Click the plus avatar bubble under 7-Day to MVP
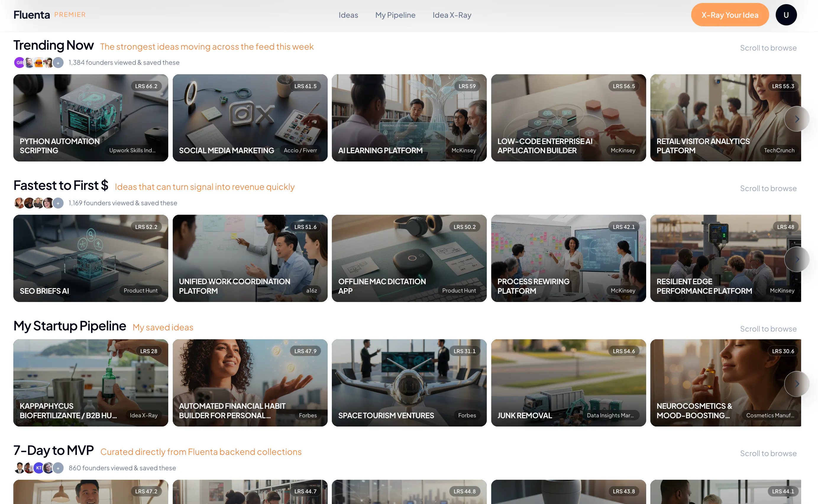 click(x=58, y=468)
